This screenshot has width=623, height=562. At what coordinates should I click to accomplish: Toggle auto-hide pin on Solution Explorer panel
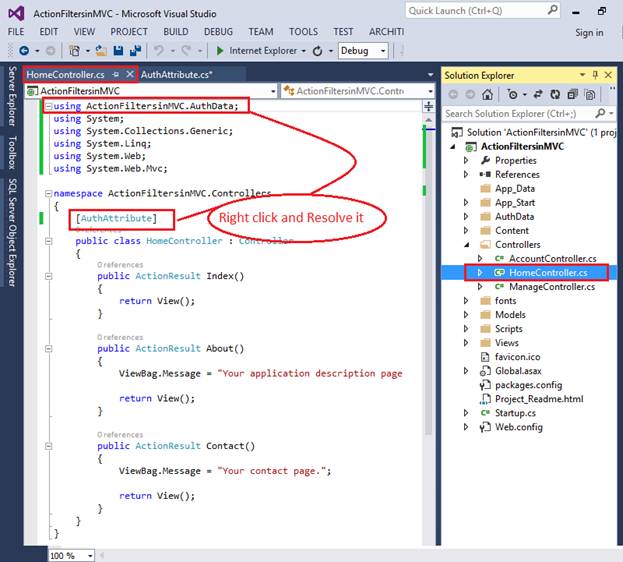(594, 75)
